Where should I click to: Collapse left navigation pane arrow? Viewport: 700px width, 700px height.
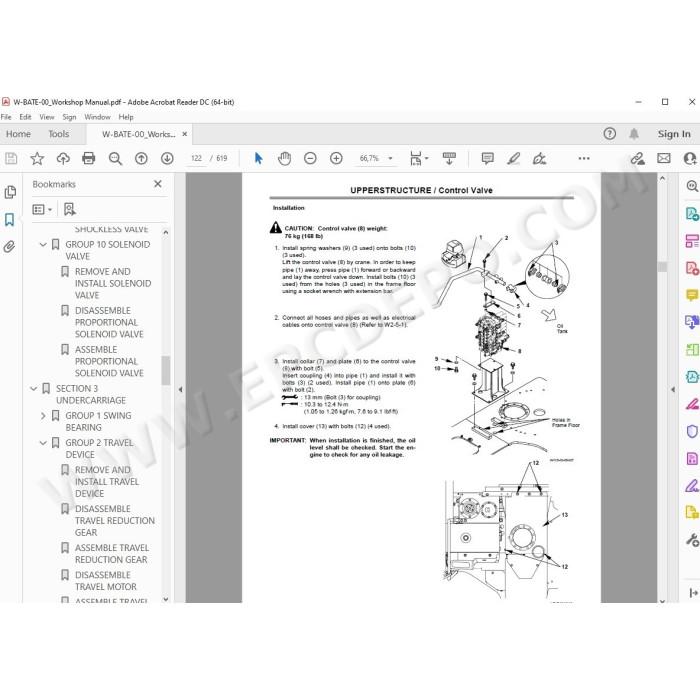(x=180, y=389)
